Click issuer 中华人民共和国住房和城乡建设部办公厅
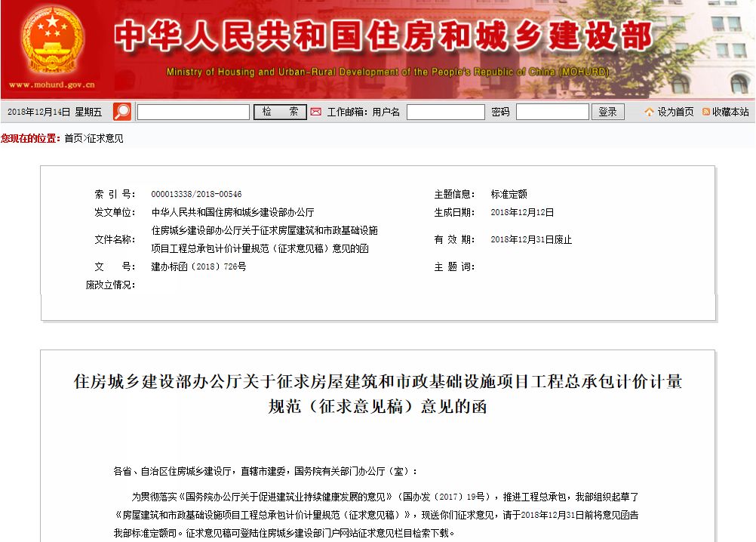Screen dimensions: 756x542 [x=233, y=212]
